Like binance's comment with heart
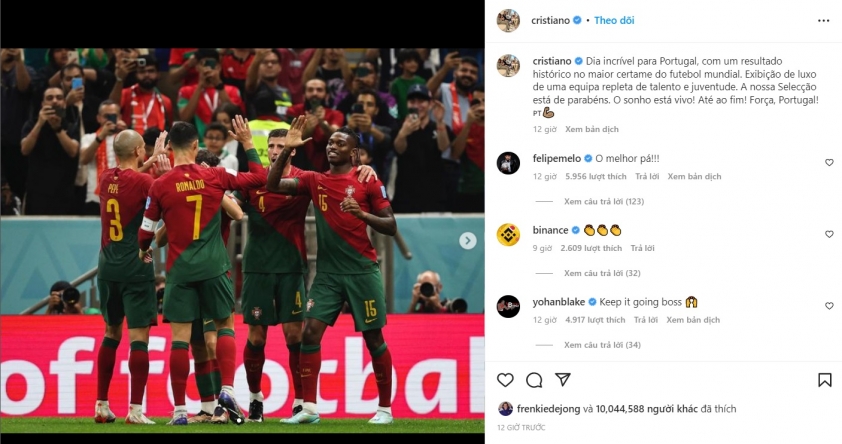 pyautogui.click(x=829, y=234)
